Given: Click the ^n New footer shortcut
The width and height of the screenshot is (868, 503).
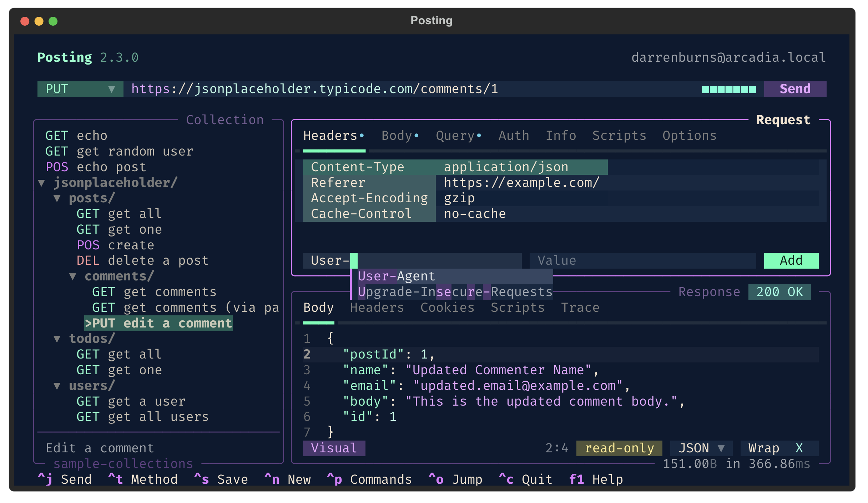Looking at the screenshot, I should (x=287, y=479).
